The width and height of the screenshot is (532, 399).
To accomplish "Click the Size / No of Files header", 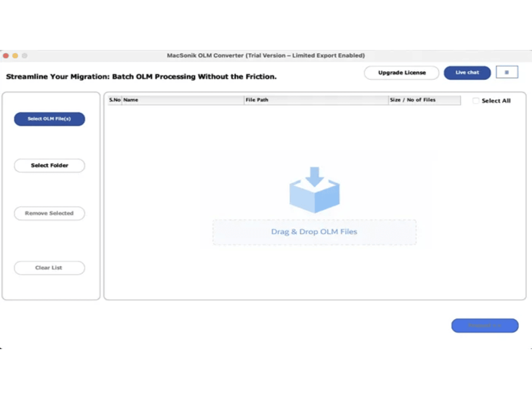I will tap(424, 100).
